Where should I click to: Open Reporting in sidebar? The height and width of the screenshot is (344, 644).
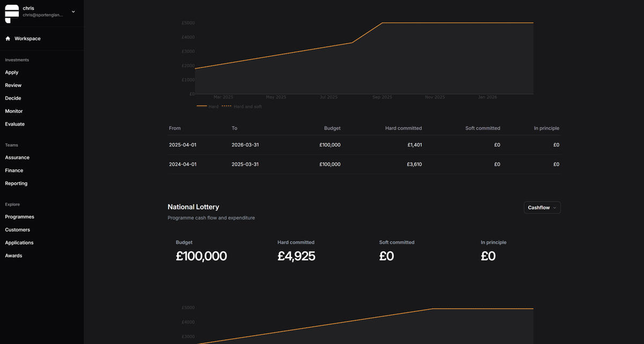click(16, 184)
